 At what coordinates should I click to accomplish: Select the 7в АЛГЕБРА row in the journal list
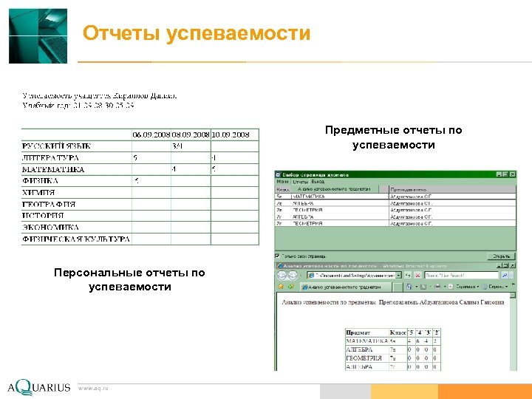pyautogui.click(x=395, y=203)
